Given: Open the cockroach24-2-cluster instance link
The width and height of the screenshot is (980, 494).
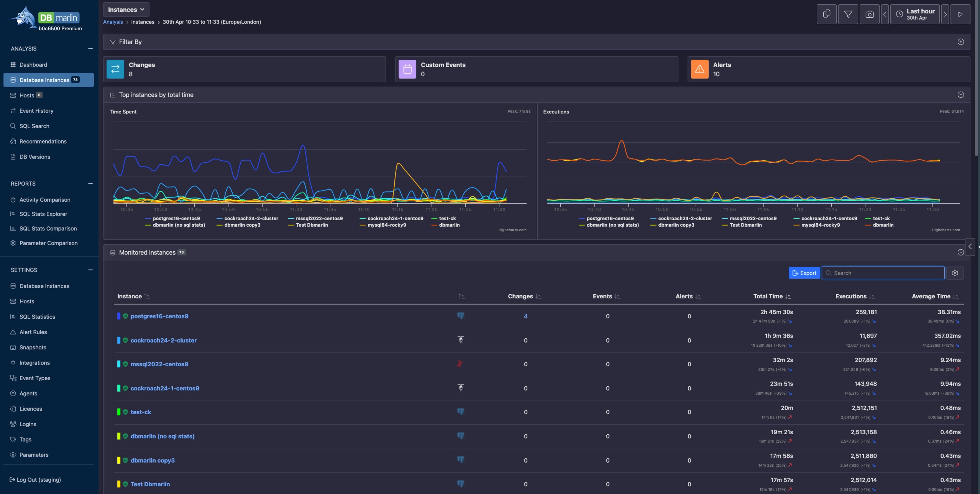Looking at the screenshot, I should click(164, 341).
